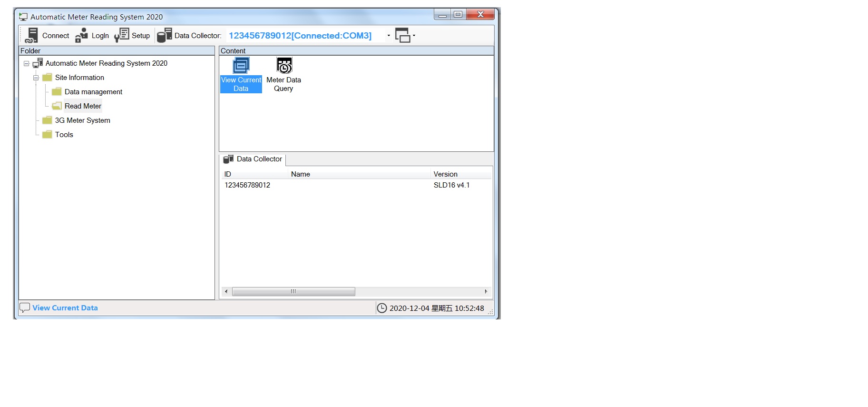Image resolution: width=868 pixels, height=407 pixels.
Task: Select the Data management folder
Action: click(93, 92)
